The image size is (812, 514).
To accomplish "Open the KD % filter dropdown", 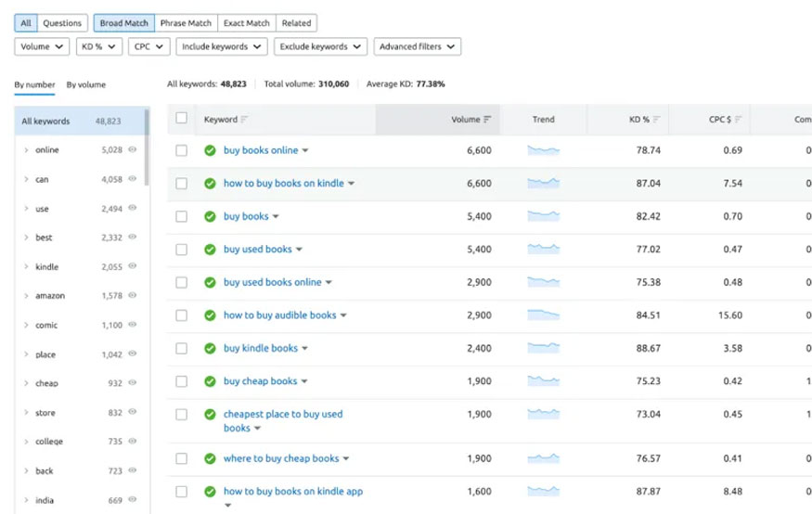I will tap(99, 46).
